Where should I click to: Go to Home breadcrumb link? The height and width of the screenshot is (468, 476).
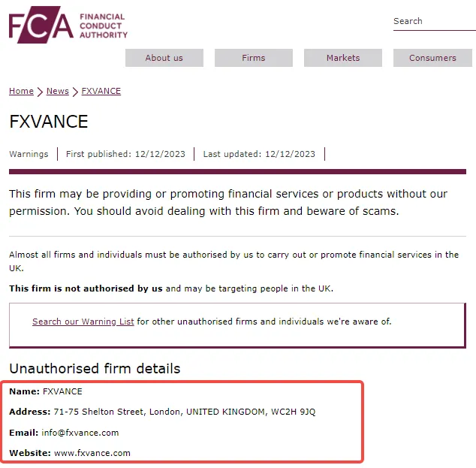coord(21,91)
